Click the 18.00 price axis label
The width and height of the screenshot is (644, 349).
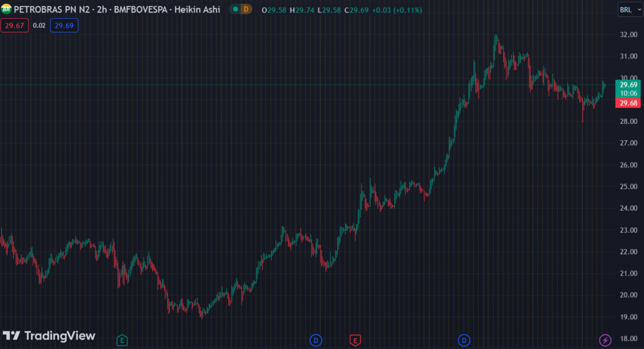[628, 339]
